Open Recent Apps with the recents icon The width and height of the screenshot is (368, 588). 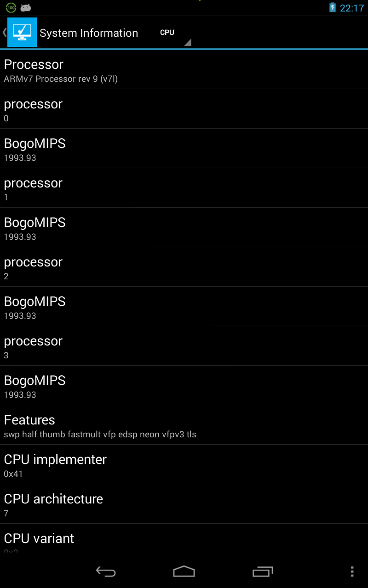coord(262,571)
